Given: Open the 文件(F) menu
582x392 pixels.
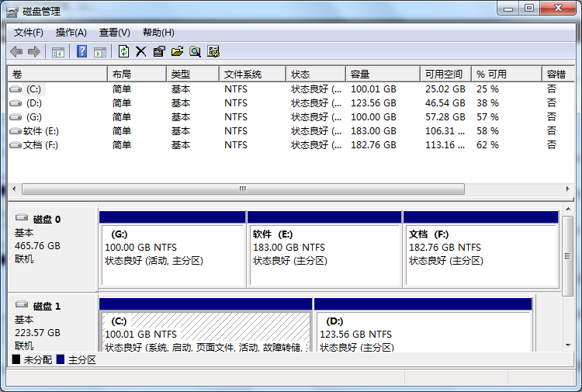Looking at the screenshot, I should 29,32.
